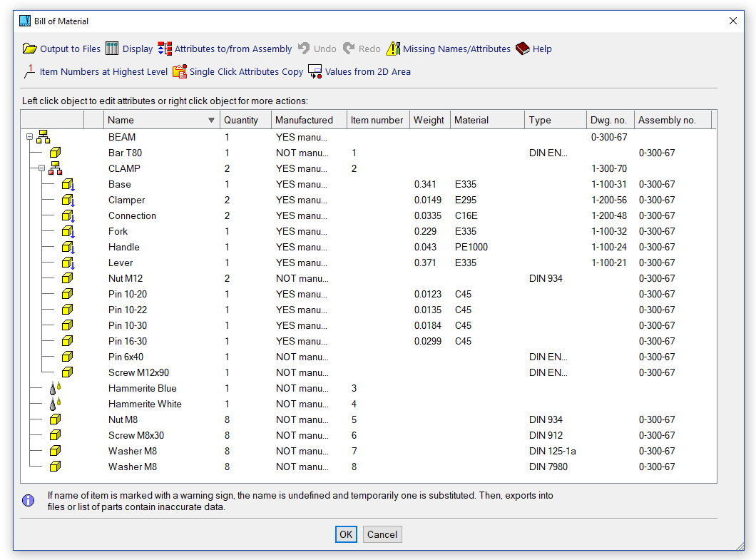Click the Weight column header
Image resolution: width=756 pixels, height=560 pixels.
(429, 120)
